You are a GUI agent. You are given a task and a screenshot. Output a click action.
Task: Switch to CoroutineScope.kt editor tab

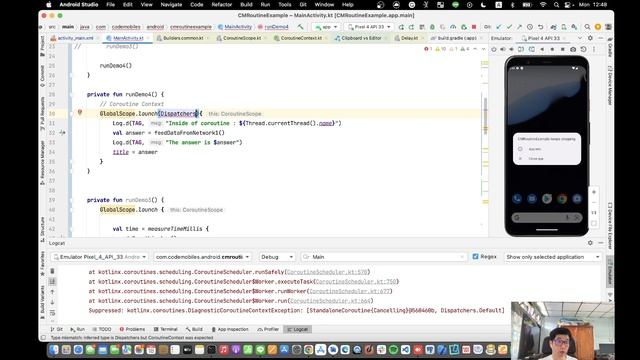242,38
